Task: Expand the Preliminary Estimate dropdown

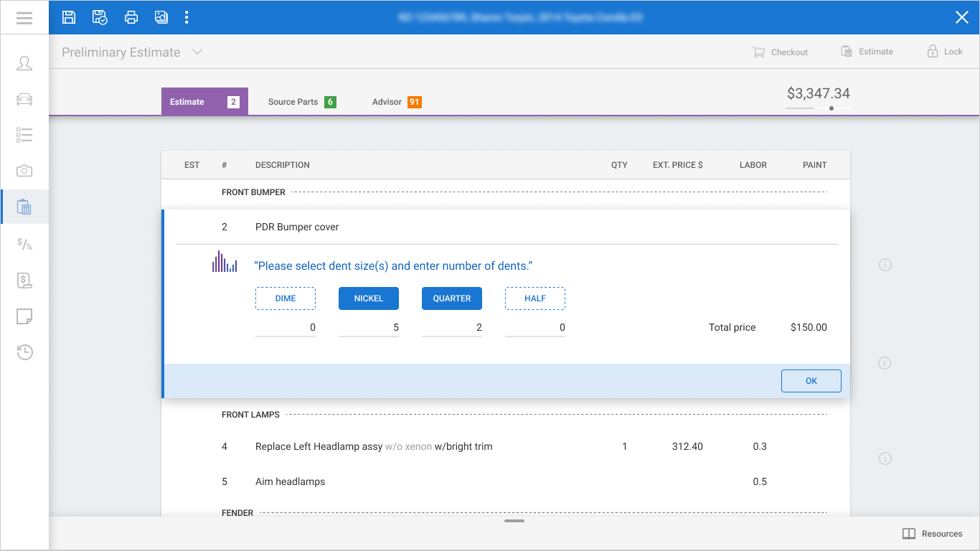Action: point(197,52)
